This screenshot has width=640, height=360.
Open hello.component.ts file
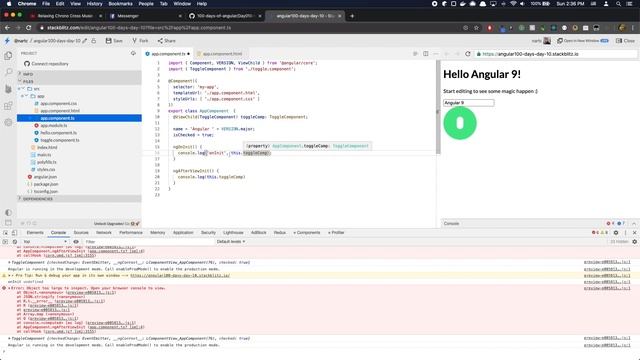click(58, 133)
